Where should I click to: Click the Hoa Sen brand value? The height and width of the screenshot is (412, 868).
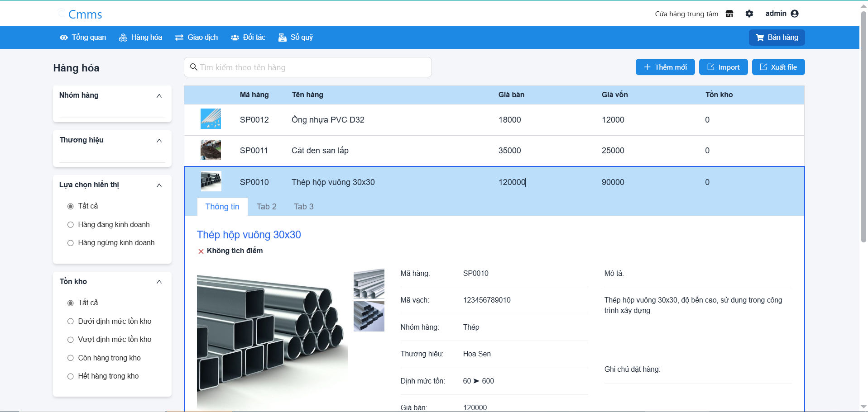[x=477, y=354]
